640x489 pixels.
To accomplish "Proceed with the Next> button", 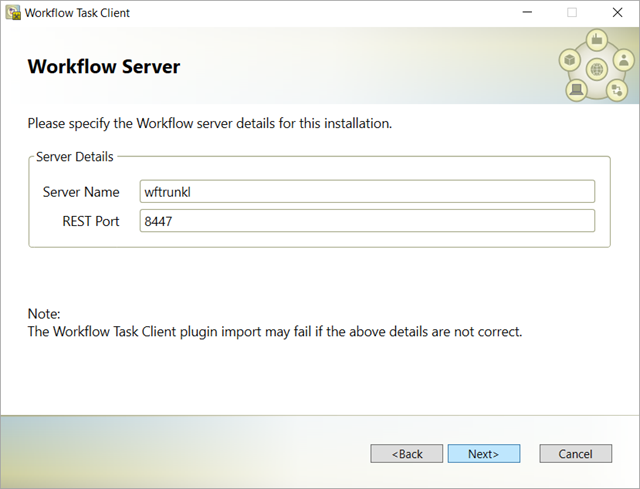I will tap(484, 453).
